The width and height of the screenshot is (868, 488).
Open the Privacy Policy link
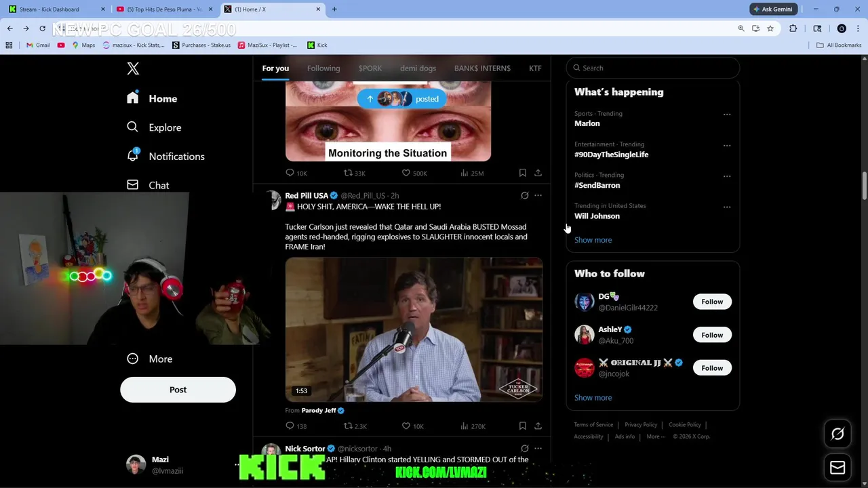641,425
